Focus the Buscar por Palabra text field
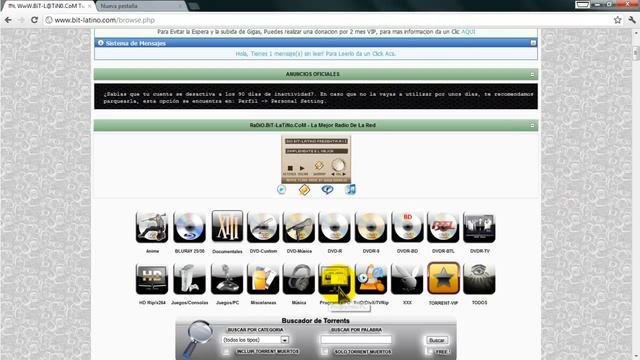 pos(356,340)
